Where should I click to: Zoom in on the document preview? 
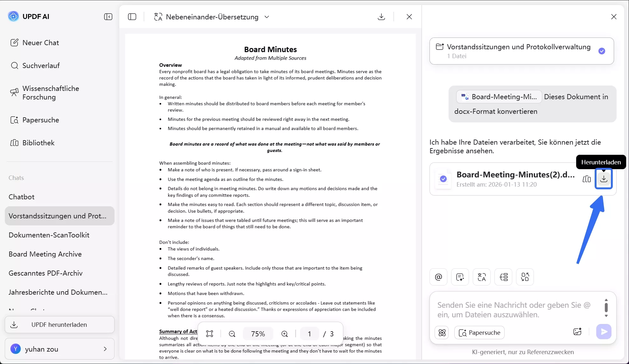[x=284, y=334]
